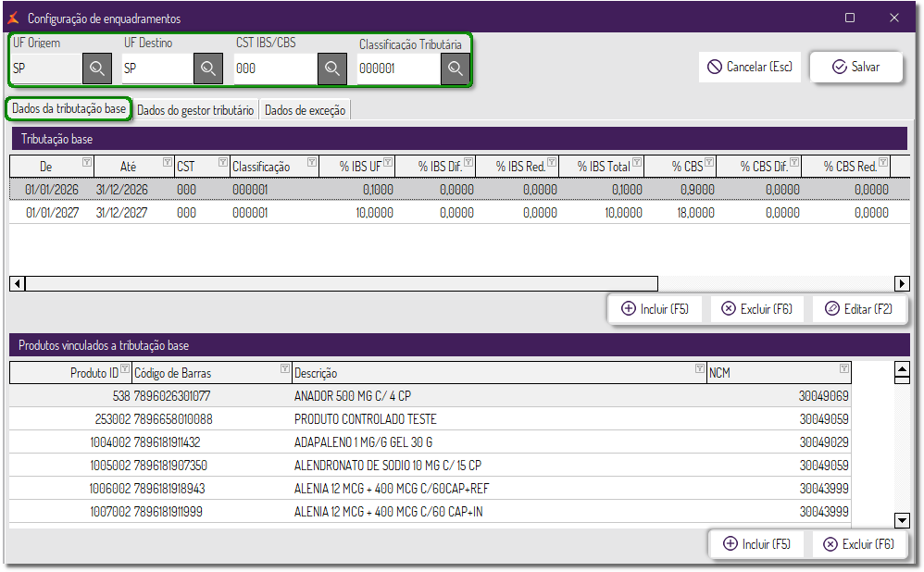The height and width of the screenshot is (572, 924).
Task: Click Até date 31/12/2027
Action: pyautogui.click(x=122, y=213)
